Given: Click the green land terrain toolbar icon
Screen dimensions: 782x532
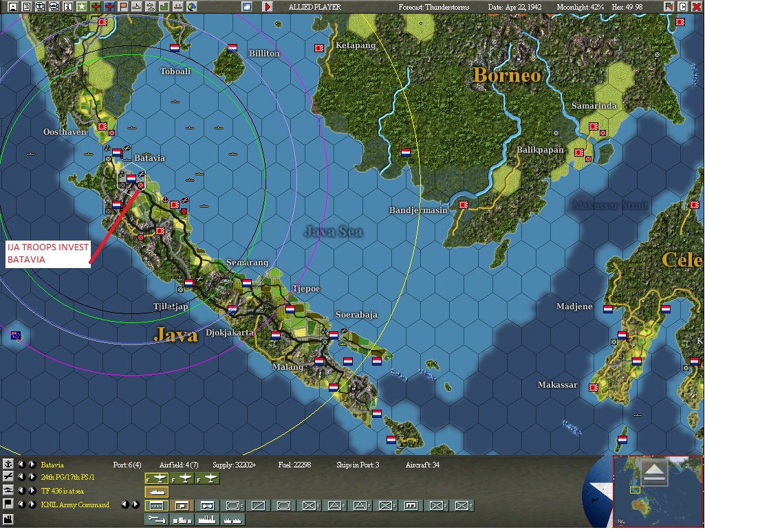Looking at the screenshot, I should [x=164, y=6].
